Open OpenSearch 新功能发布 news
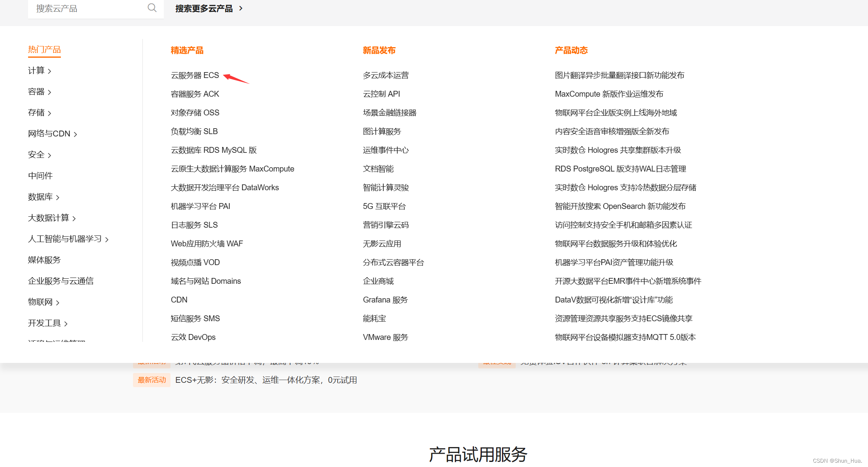The height and width of the screenshot is (467, 868). [620, 206]
